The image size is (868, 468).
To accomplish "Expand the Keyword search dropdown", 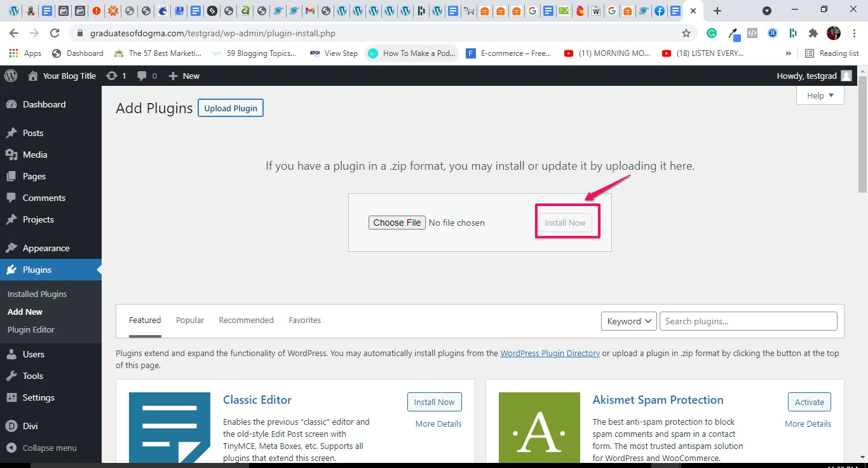I will pyautogui.click(x=628, y=321).
